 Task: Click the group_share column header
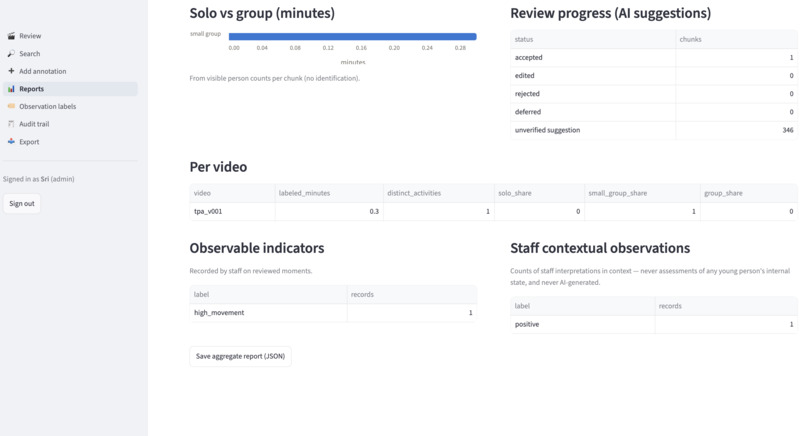748,193
